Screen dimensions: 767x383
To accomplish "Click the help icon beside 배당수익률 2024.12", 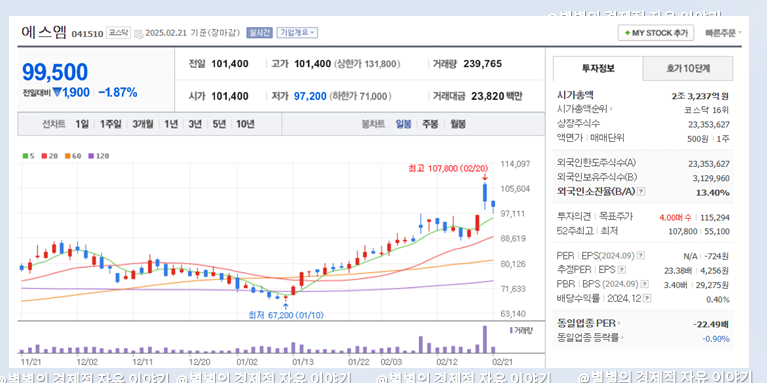I will 647,298.
